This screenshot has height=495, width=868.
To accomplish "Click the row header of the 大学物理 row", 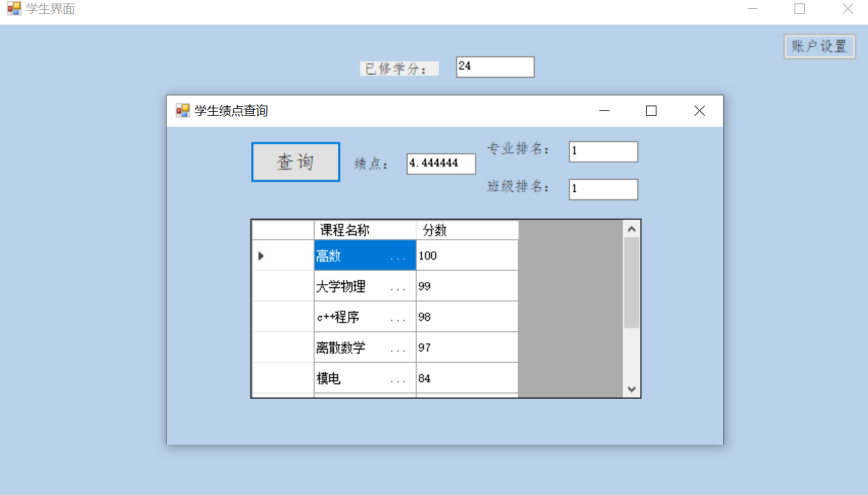I will pyautogui.click(x=283, y=286).
